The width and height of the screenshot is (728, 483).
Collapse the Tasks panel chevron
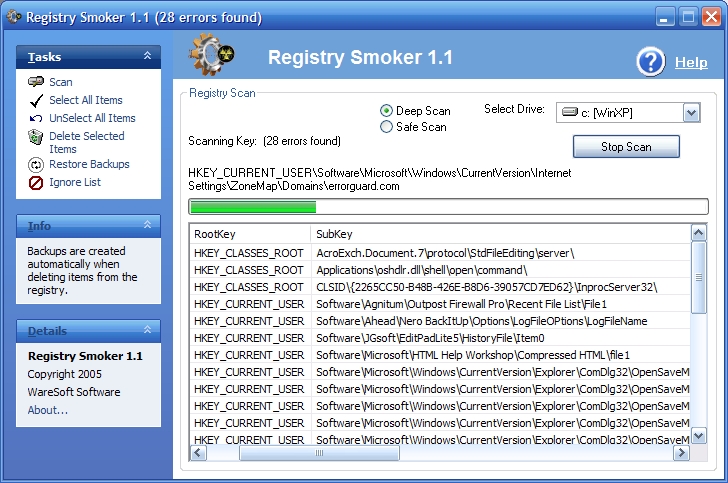(x=148, y=56)
